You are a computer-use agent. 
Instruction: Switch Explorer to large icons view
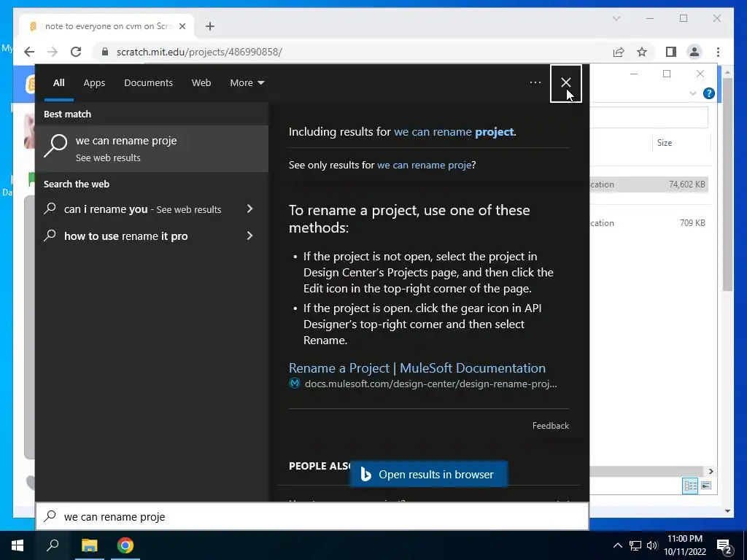(706, 486)
